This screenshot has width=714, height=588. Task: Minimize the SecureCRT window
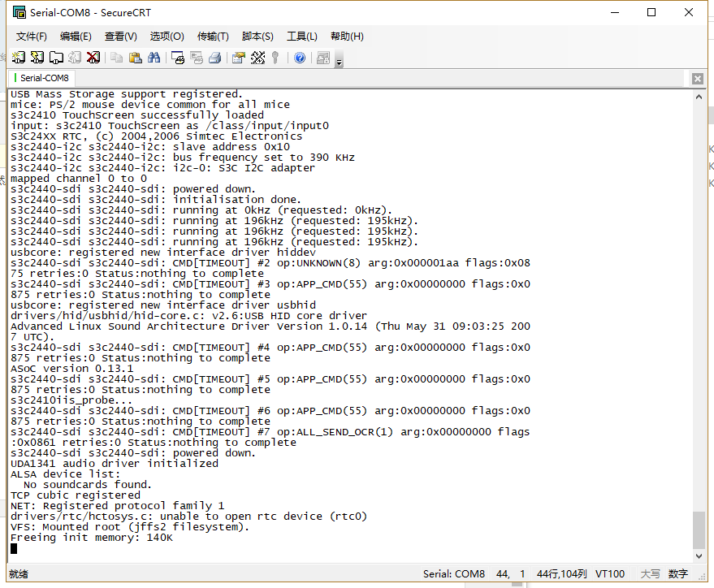coord(615,12)
